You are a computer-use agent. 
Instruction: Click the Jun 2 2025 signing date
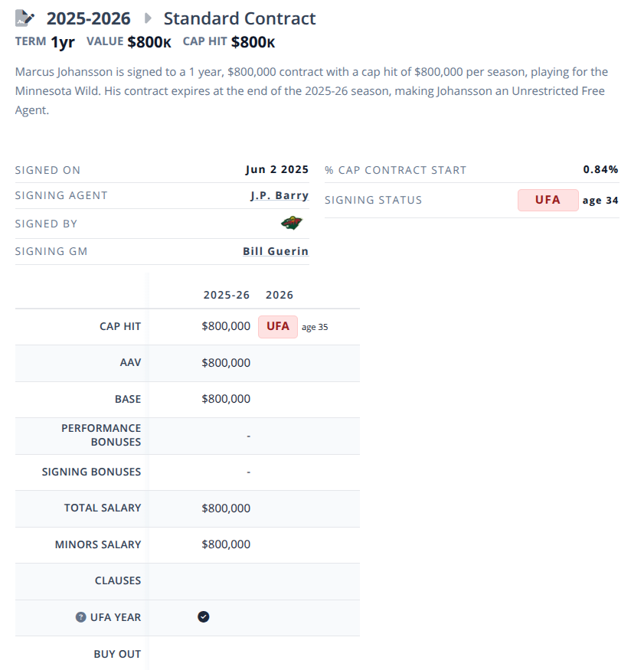pyautogui.click(x=277, y=170)
